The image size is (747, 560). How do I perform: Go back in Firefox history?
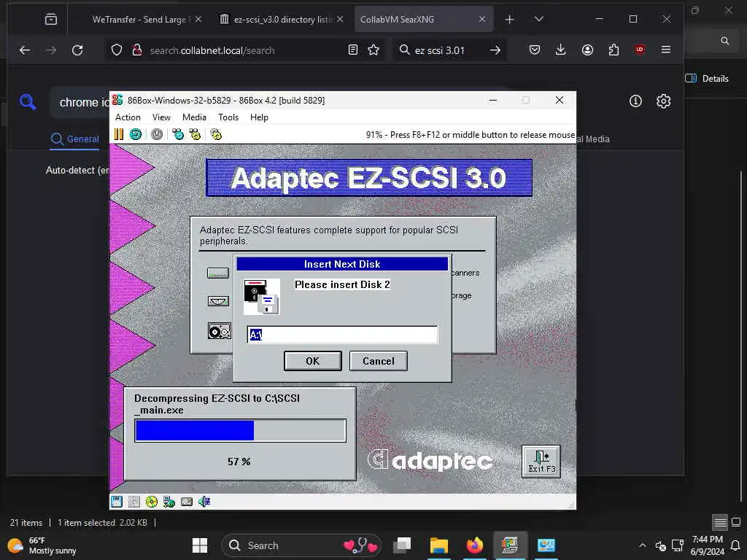pos(25,50)
